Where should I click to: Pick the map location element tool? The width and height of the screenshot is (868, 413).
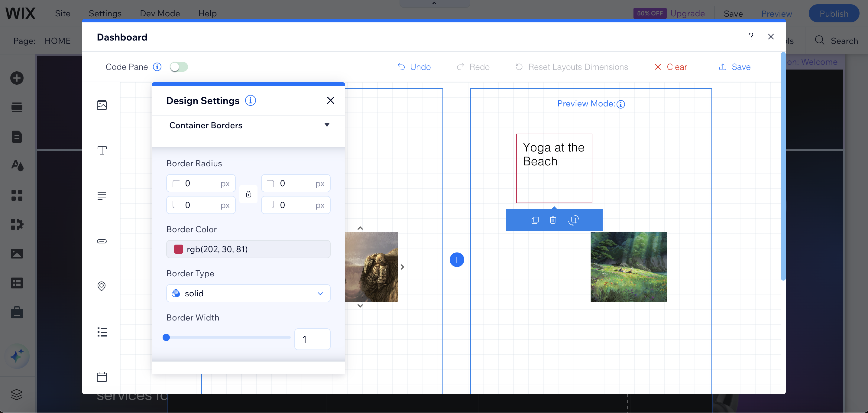[102, 286]
